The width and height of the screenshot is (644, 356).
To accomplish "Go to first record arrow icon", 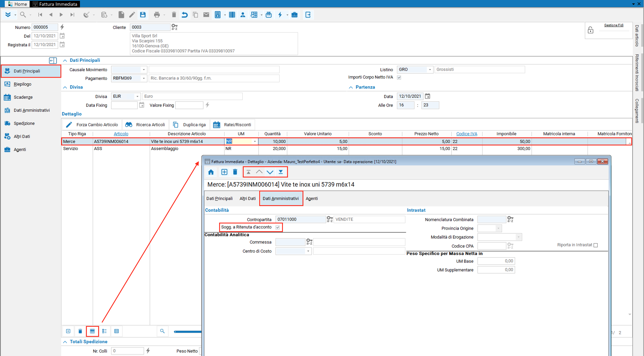I will click(x=40, y=15).
